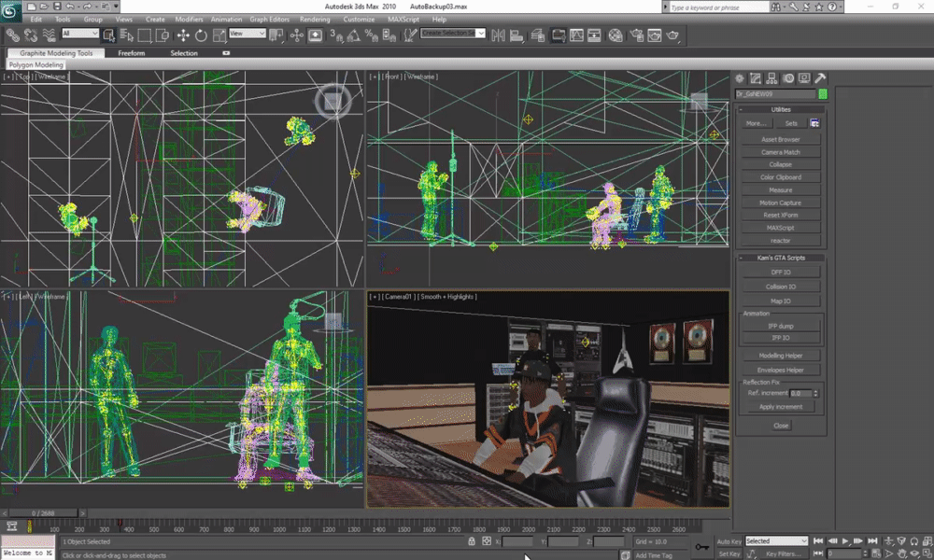The width and height of the screenshot is (934, 560).
Task: Open the Schematic View icon
Action: (594, 35)
